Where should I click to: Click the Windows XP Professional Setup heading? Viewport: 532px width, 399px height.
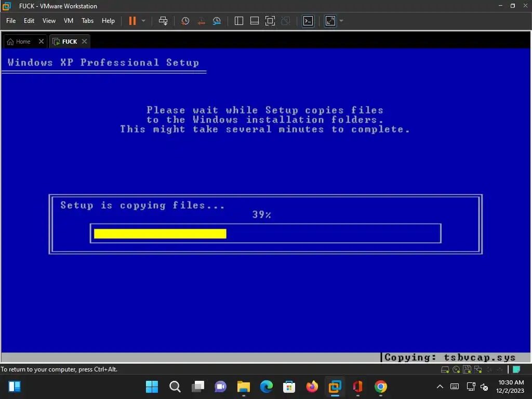(103, 62)
